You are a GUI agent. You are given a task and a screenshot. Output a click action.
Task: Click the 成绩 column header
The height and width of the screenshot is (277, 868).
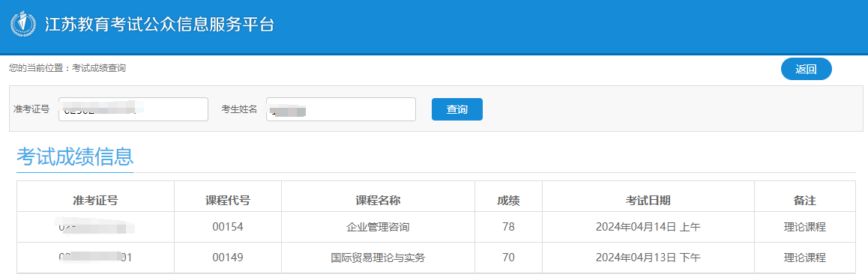coord(508,200)
